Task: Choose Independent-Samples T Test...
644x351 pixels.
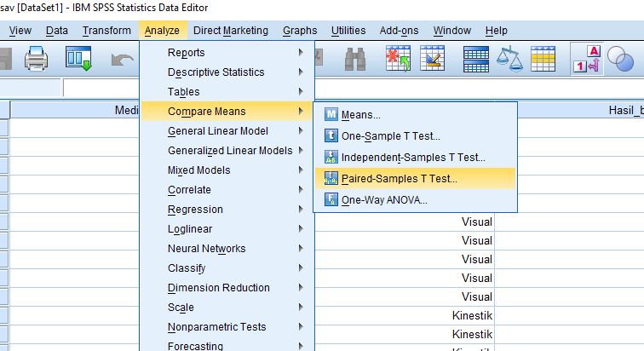Action: [x=415, y=158]
